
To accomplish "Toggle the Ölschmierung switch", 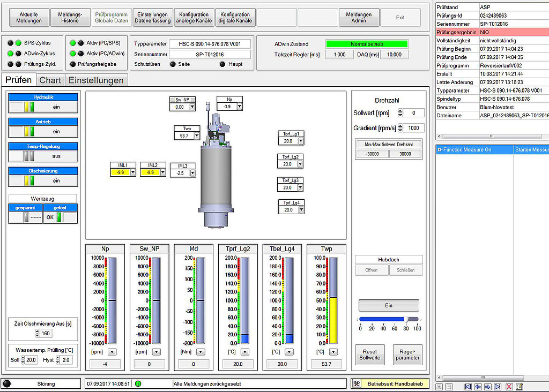I will (x=29, y=180).
